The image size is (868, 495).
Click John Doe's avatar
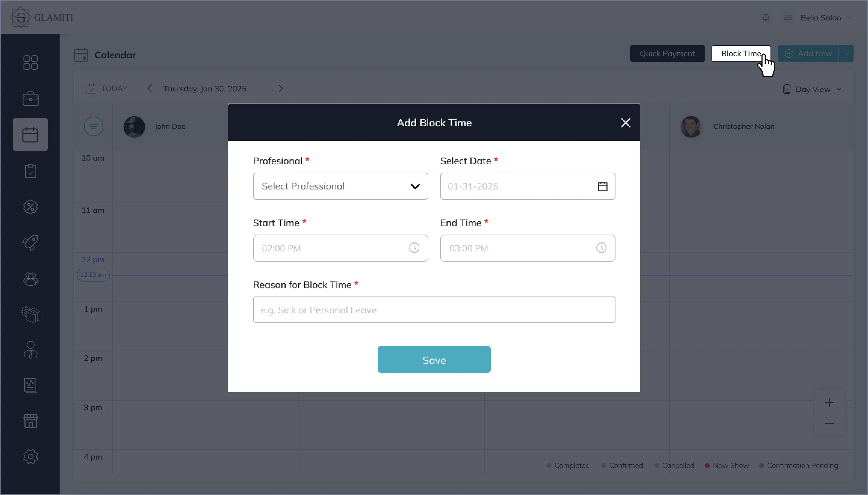pyautogui.click(x=134, y=127)
